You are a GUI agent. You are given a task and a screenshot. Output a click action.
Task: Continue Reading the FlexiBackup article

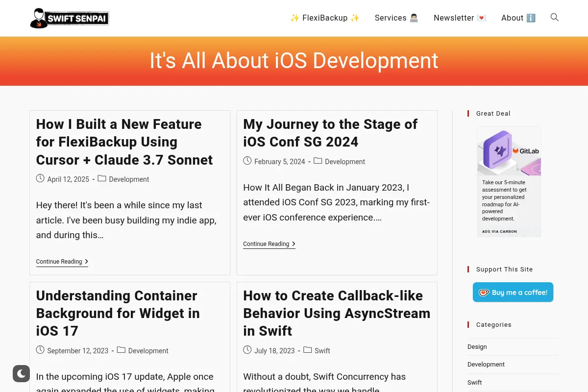click(x=62, y=262)
